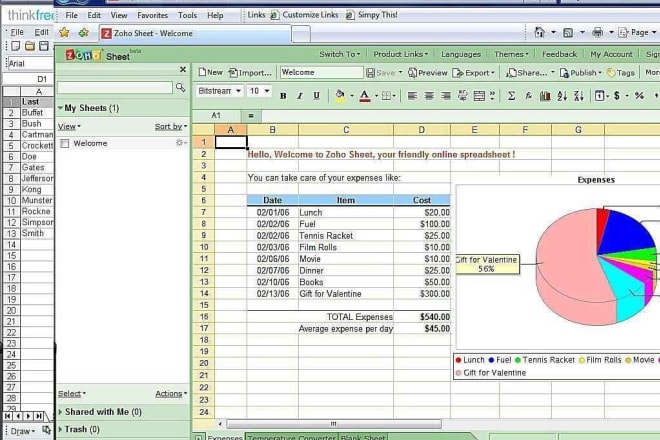The height and width of the screenshot is (440, 660).
Task: Select the Zoho Sheet - Welcome browser tab
Action: (195, 33)
